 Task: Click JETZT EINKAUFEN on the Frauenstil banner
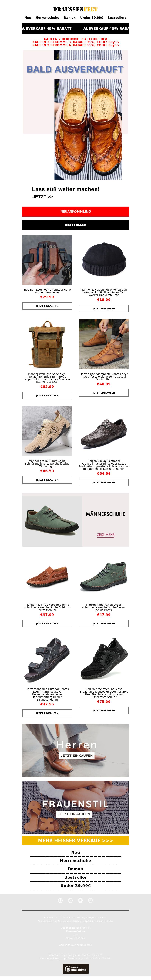[74, 814]
